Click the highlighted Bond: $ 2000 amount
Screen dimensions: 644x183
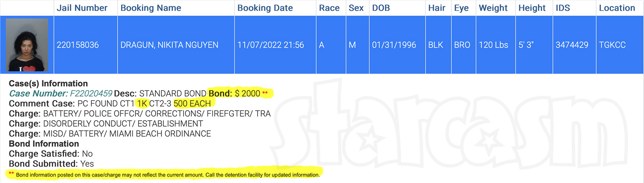(x=235, y=94)
